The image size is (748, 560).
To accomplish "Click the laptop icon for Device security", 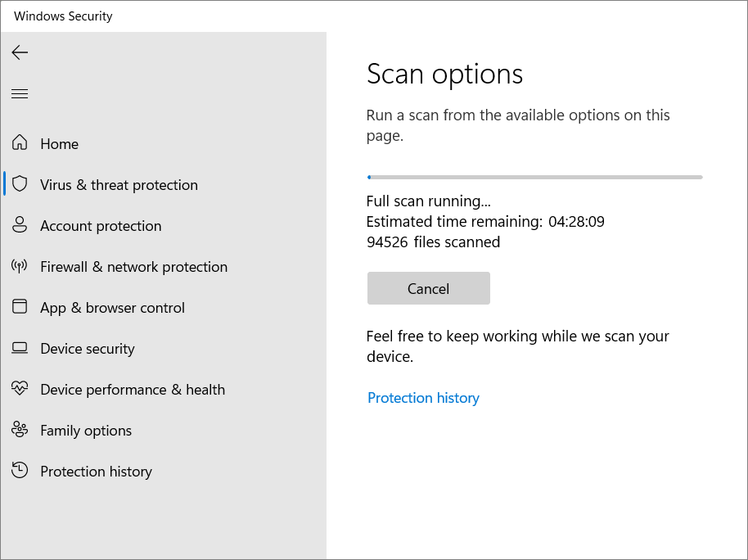I will (x=20, y=348).
